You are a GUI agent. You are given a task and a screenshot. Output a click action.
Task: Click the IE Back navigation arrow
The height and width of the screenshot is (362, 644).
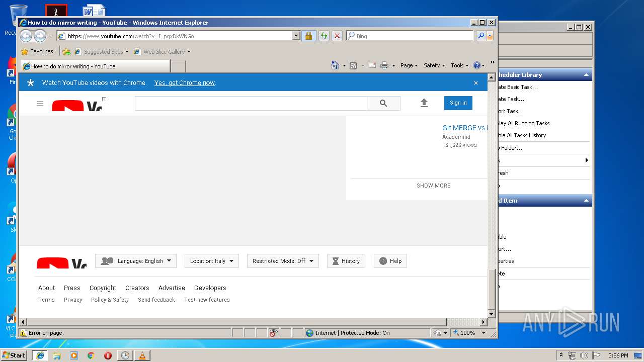[x=26, y=36]
